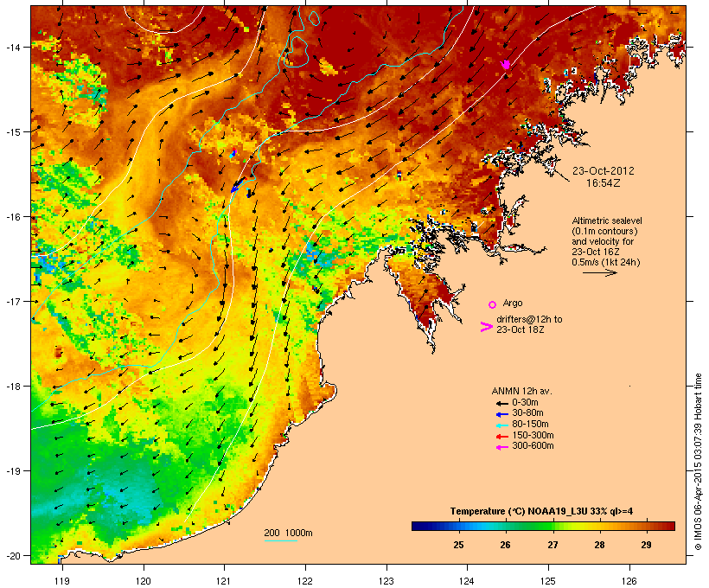The width and height of the screenshot is (709, 588).
Task: Click the longitude label 119
Action: (62, 581)
